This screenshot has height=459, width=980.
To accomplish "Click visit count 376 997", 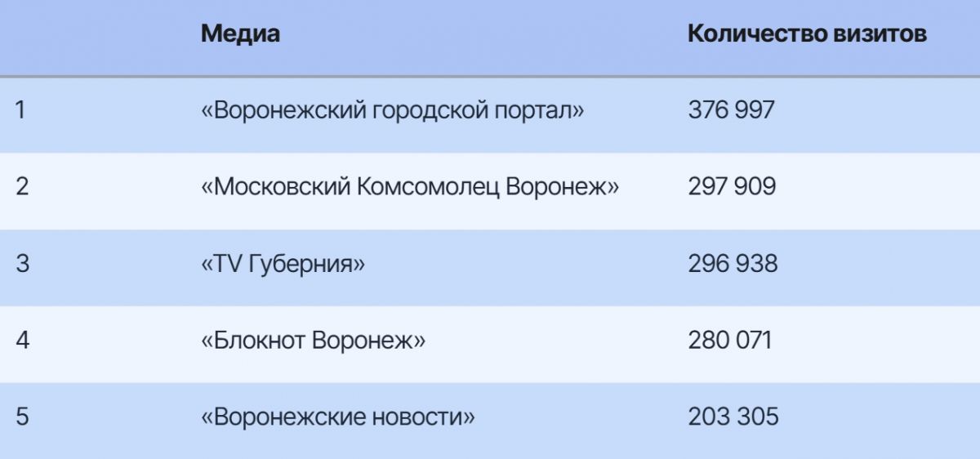I will click(x=731, y=110).
